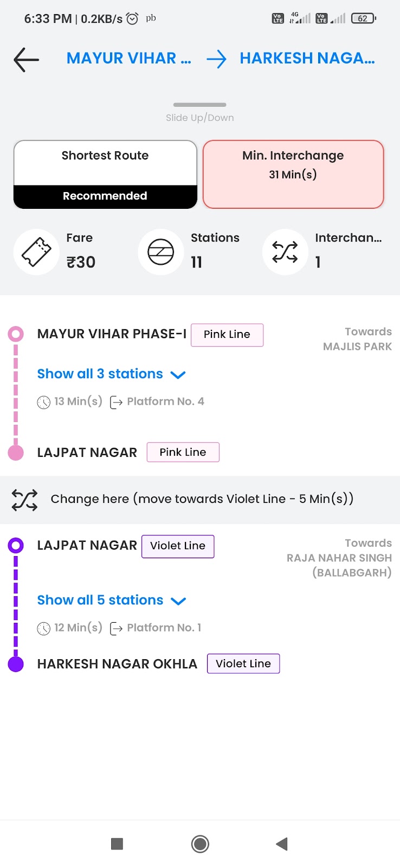This screenshot has width=400, height=868.
Task: Click the interchange shuffle icon near the fare row
Action: point(285,252)
